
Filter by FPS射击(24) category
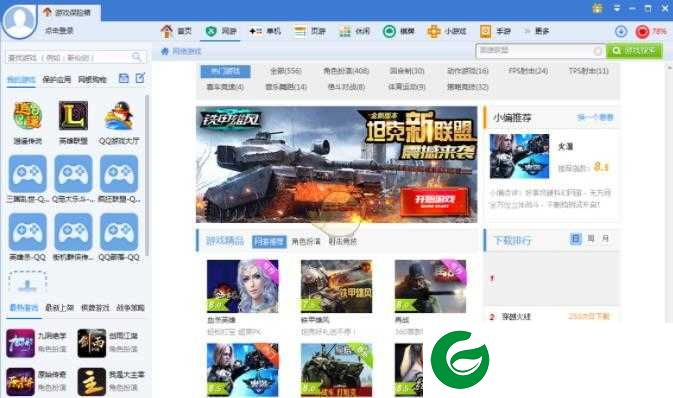528,71
